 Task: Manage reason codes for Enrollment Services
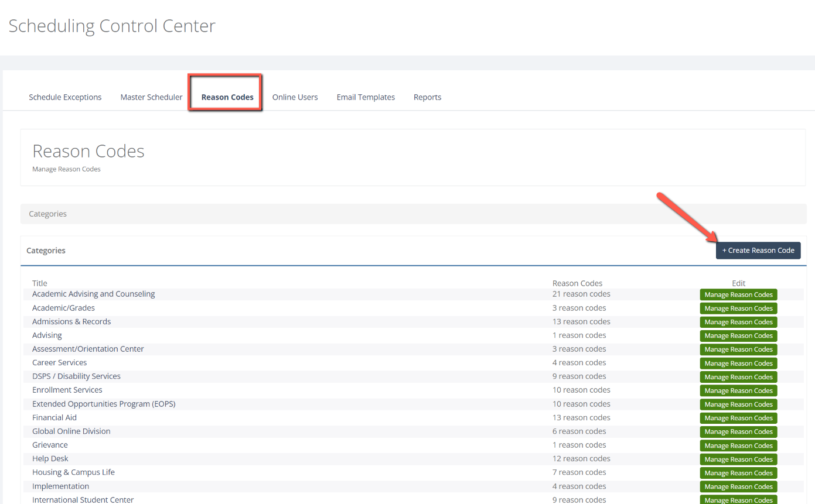click(738, 390)
